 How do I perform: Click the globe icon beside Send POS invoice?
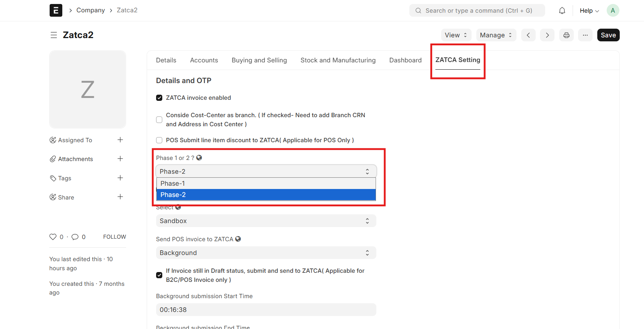coord(238,239)
